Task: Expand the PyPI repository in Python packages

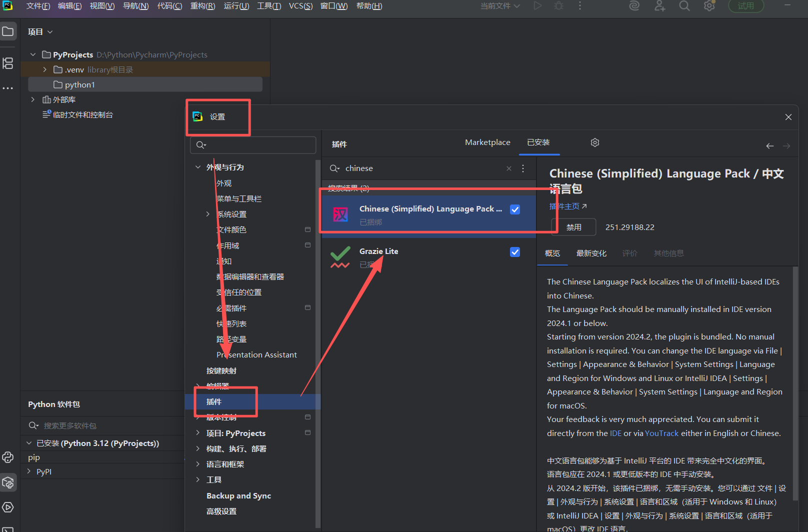Action: coord(29,471)
